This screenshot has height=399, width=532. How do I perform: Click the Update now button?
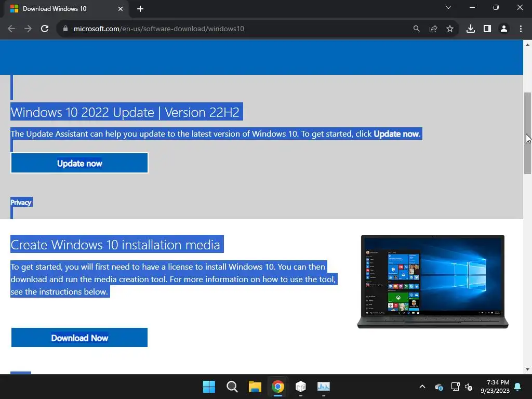79,163
